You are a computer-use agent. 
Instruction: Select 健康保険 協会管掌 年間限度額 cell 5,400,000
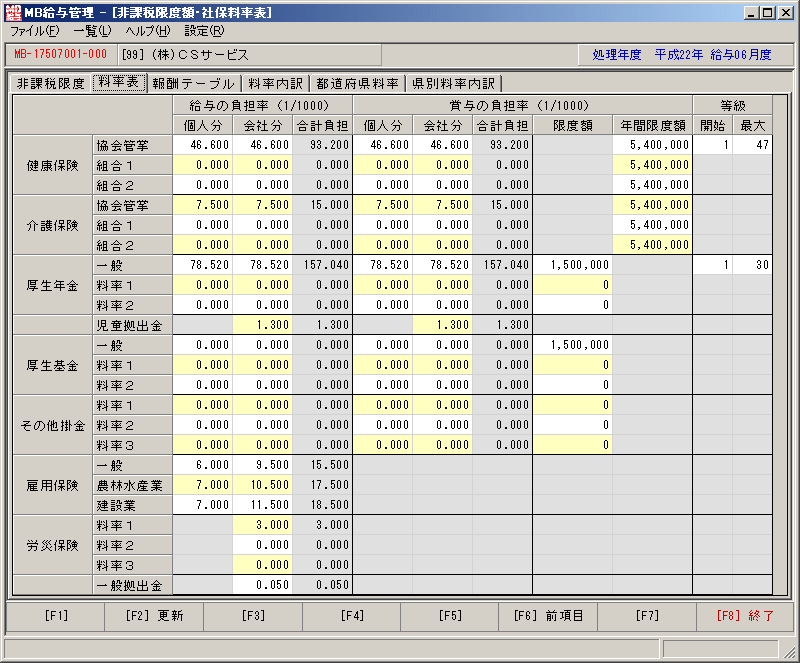coord(653,145)
